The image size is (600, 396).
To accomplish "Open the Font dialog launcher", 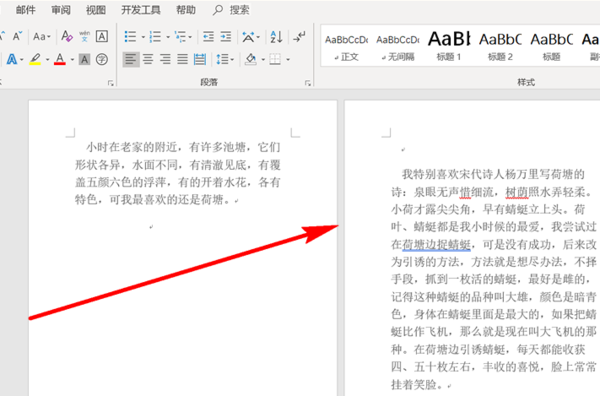I will 111,83.
